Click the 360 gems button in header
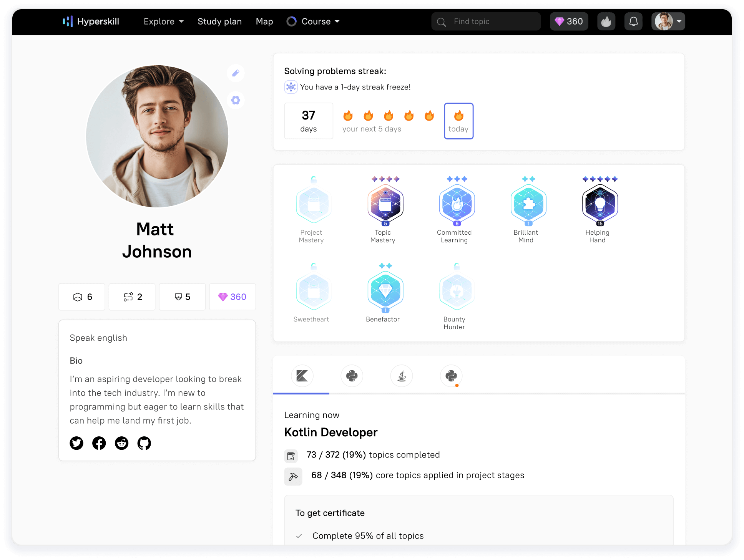 tap(569, 22)
